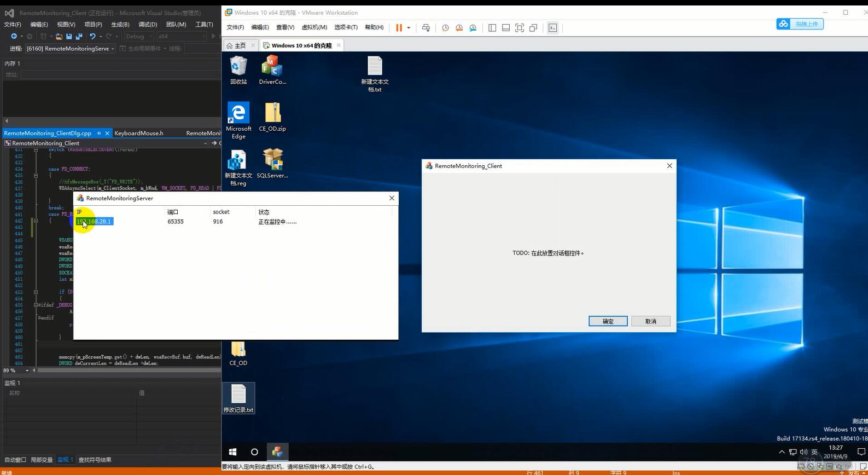868x475 pixels.
Task: Collapse the #ifdef _DEBUG region
Action: tap(36, 305)
